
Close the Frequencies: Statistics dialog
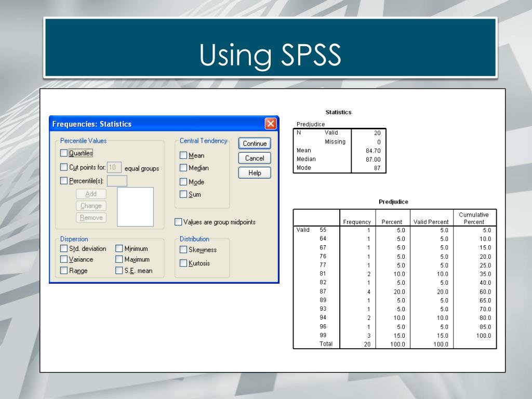click(270, 124)
